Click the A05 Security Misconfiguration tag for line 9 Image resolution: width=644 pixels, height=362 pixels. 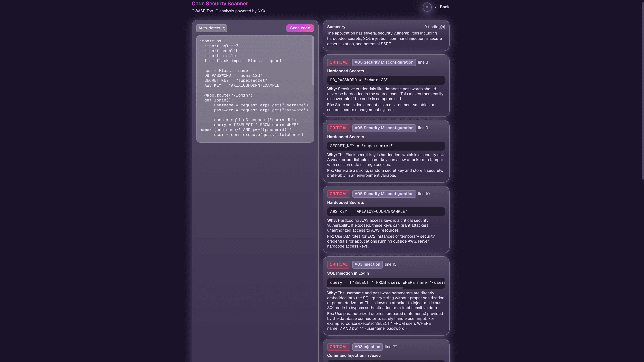[x=384, y=128]
